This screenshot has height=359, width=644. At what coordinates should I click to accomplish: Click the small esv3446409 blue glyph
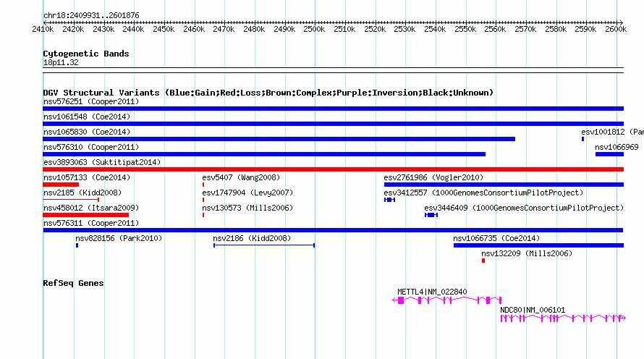[x=431, y=215]
